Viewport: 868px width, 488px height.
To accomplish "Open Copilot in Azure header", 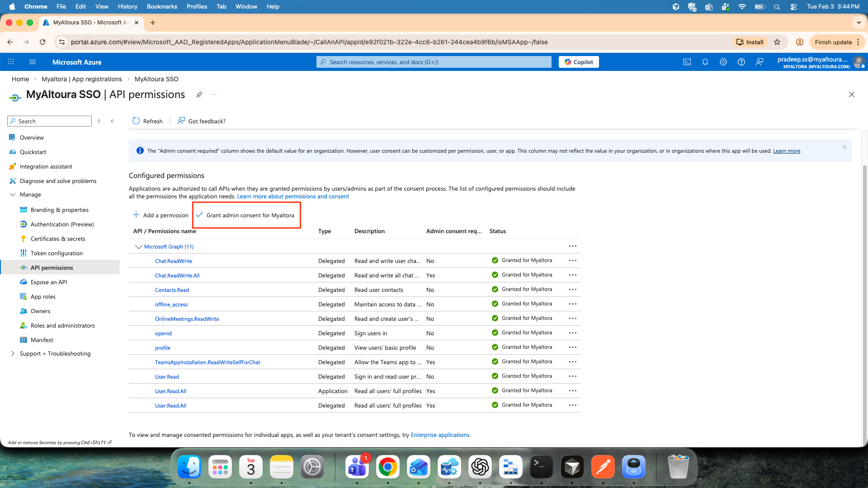I will coord(579,62).
